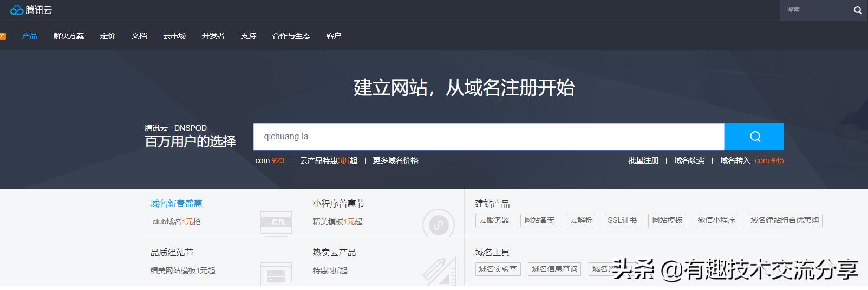Click the 域名实验室 tag button

point(498,269)
